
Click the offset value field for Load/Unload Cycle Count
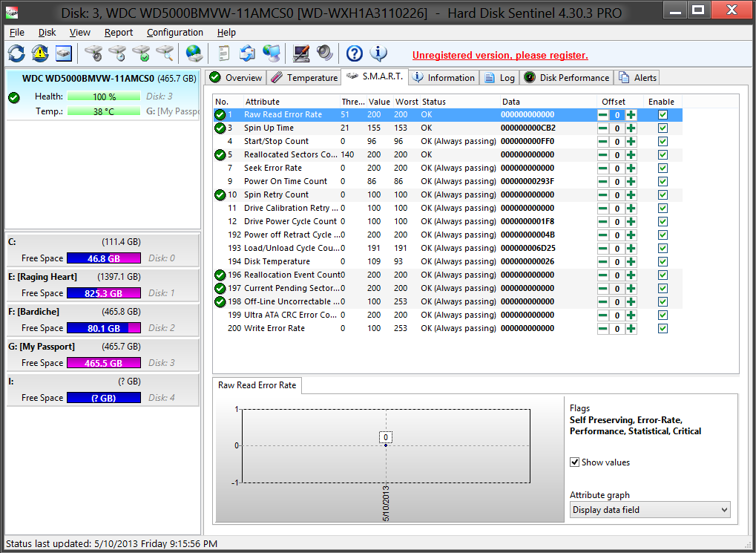[617, 249]
